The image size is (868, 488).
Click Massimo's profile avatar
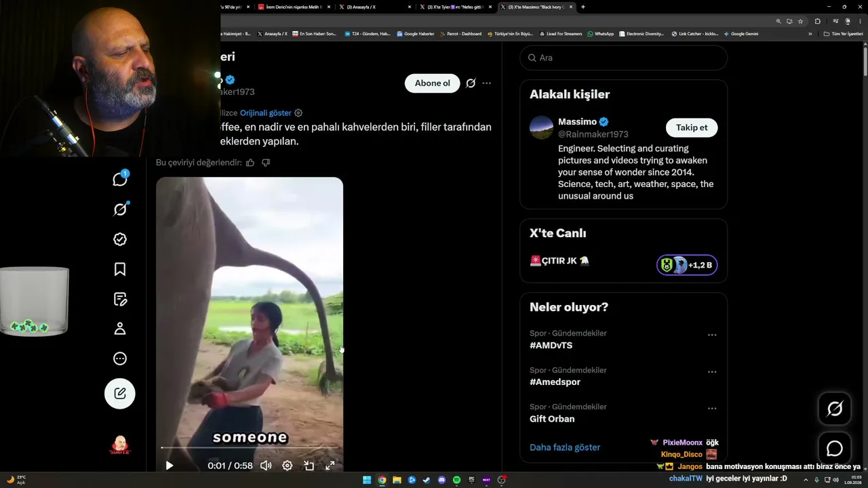541,127
